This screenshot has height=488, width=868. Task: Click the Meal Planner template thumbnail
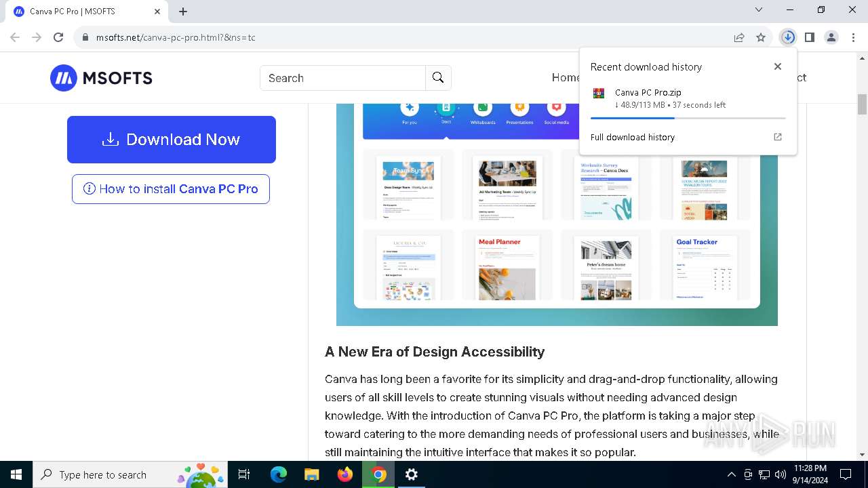pyautogui.click(x=507, y=265)
